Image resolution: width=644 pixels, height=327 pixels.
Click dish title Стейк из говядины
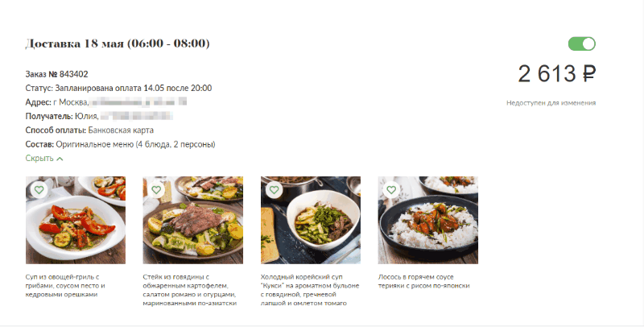[x=190, y=290]
